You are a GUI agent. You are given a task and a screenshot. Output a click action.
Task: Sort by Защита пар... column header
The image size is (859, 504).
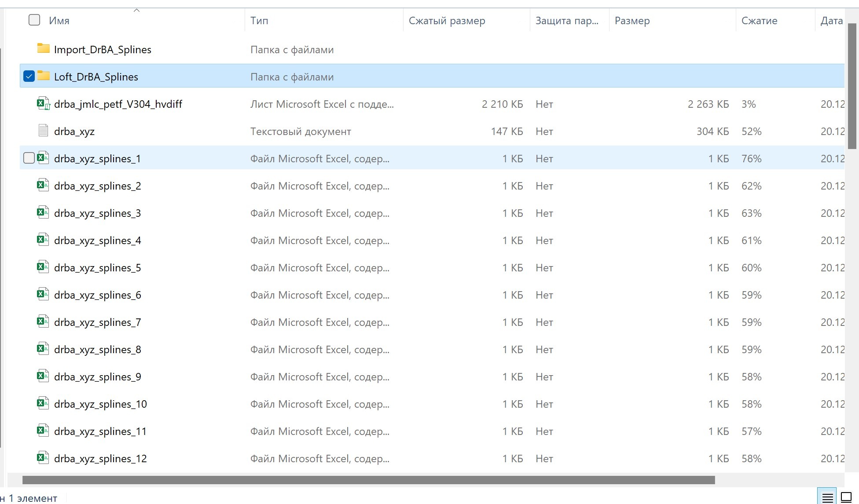[567, 21]
